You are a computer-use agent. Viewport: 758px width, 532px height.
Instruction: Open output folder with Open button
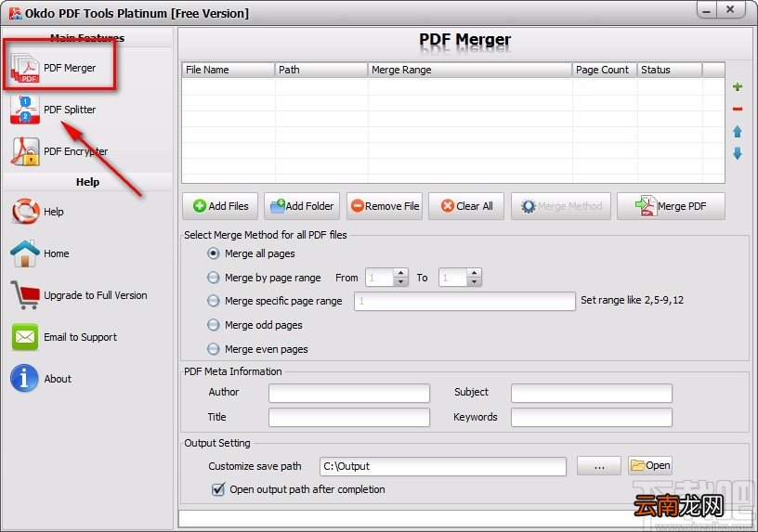point(650,465)
